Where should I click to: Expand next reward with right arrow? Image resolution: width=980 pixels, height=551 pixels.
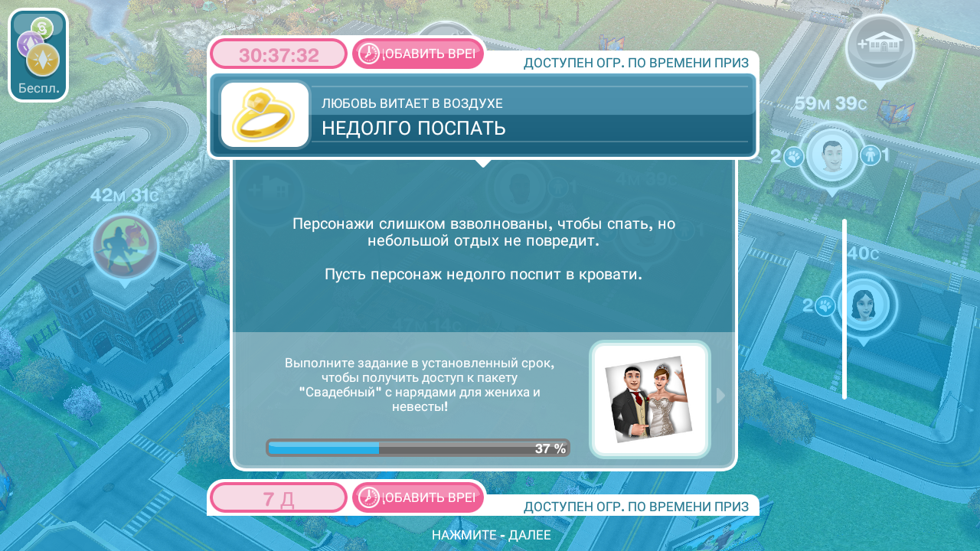(x=720, y=396)
